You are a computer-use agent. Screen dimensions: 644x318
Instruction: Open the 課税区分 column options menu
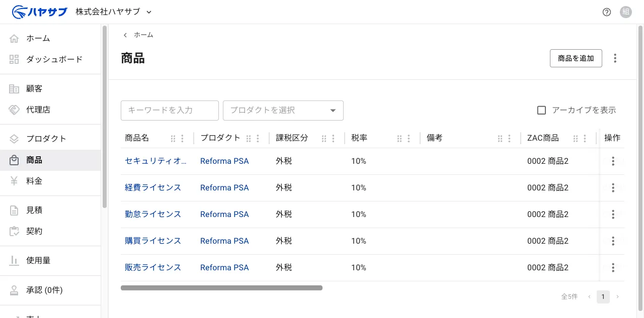333,139
